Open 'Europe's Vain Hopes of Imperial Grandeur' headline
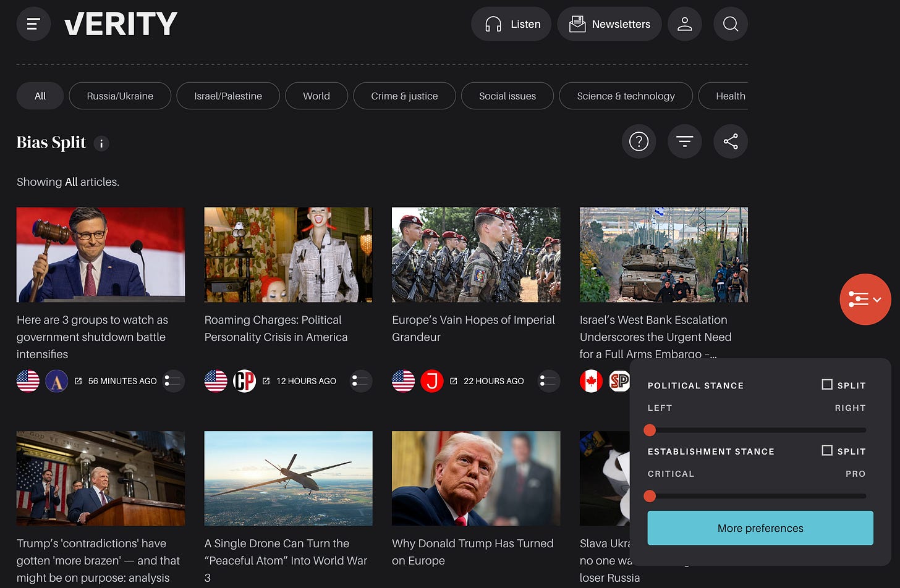The width and height of the screenshot is (900, 588). click(x=473, y=329)
